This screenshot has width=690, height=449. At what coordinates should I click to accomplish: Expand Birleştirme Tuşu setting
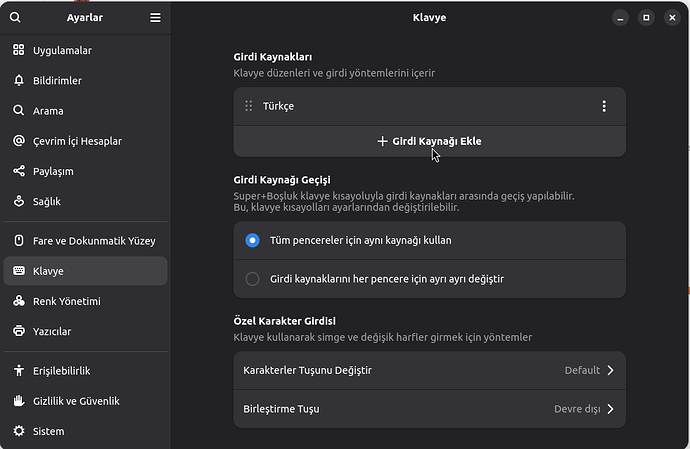tap(429, 409)
